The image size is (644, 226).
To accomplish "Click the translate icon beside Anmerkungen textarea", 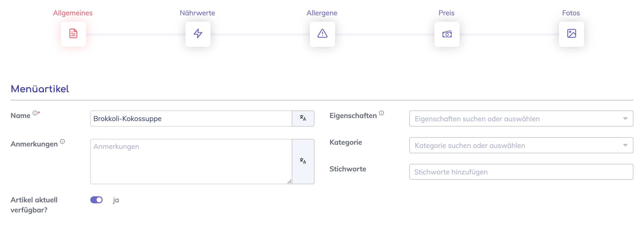I will 303,161.
